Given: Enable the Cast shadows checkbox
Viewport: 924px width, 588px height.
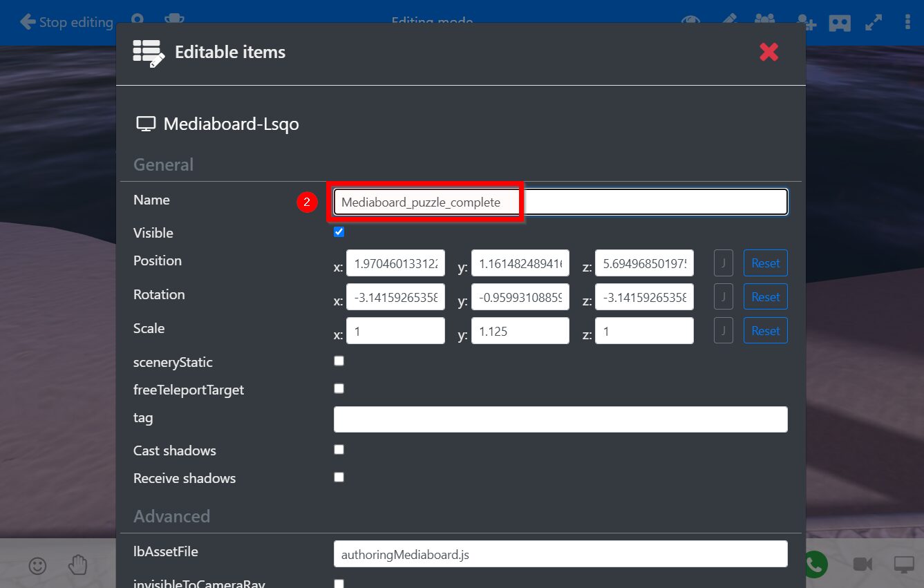Looking at the screenshot, I should [339, 449].
